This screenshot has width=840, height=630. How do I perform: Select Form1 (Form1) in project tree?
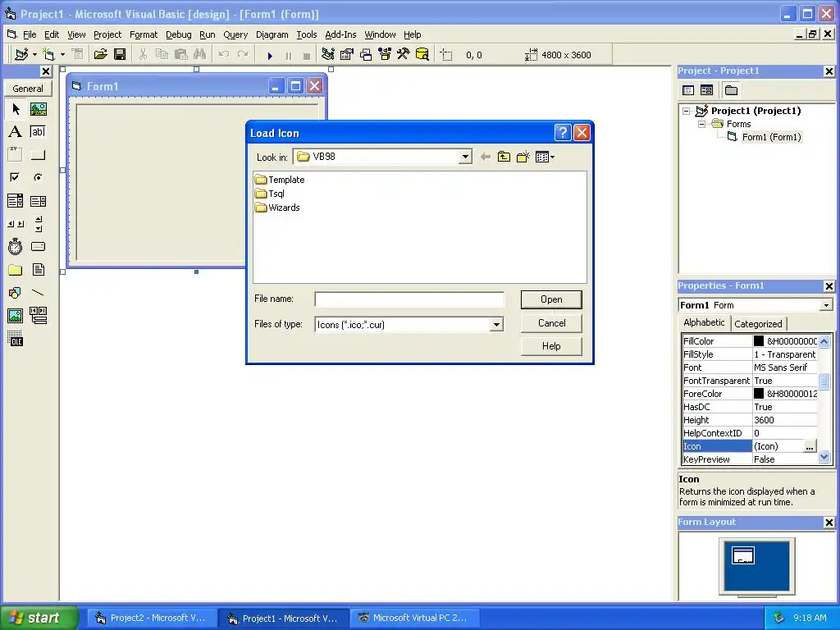[x=771, y=137]
